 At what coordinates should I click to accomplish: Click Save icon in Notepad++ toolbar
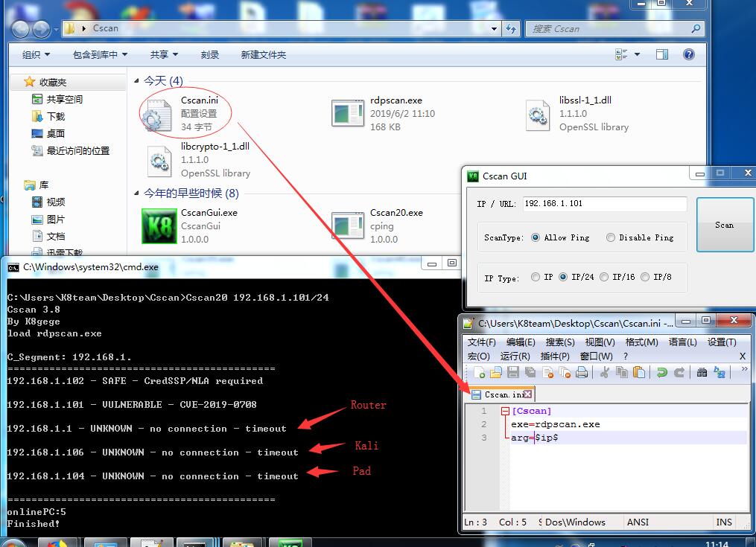pos(513,372)
